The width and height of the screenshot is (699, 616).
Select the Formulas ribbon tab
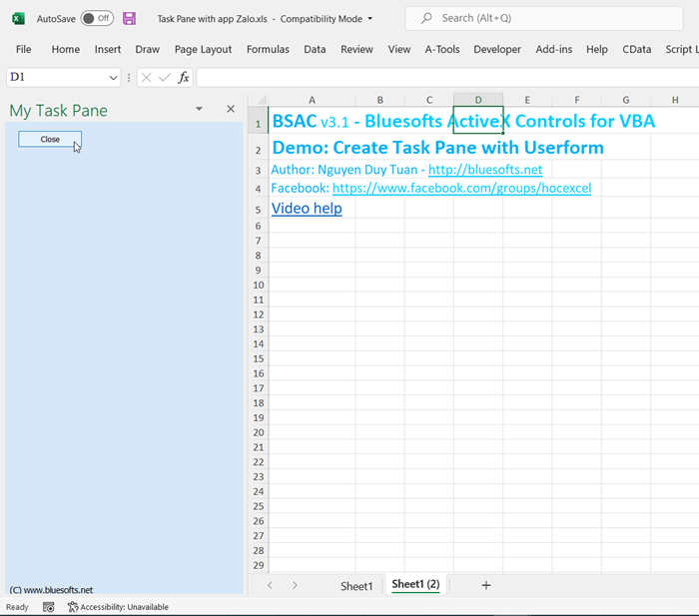point(268,49)
